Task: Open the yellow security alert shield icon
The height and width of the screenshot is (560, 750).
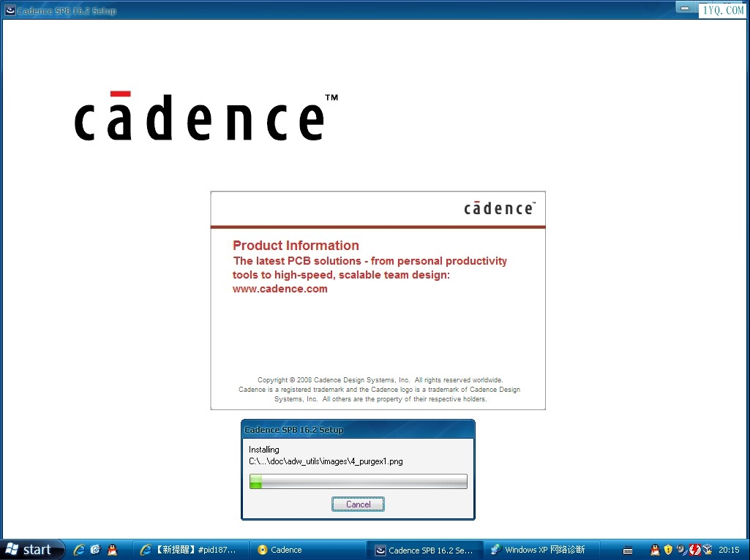Action: (x=668, y=550)
